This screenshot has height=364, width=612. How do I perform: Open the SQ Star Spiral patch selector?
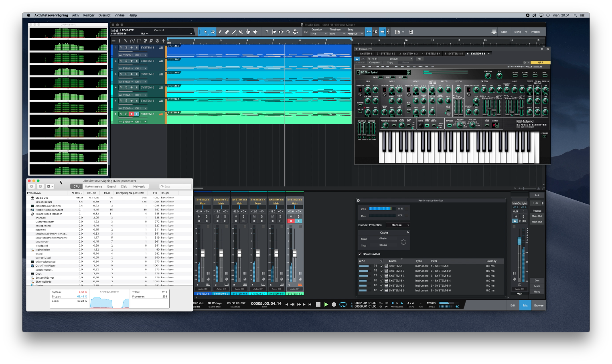pos(383,73)
